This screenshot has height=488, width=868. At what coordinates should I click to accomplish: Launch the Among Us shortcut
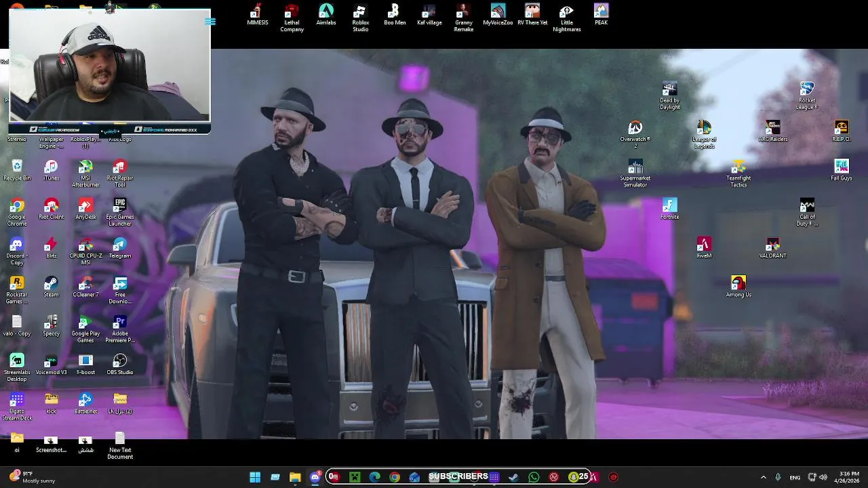738,286
